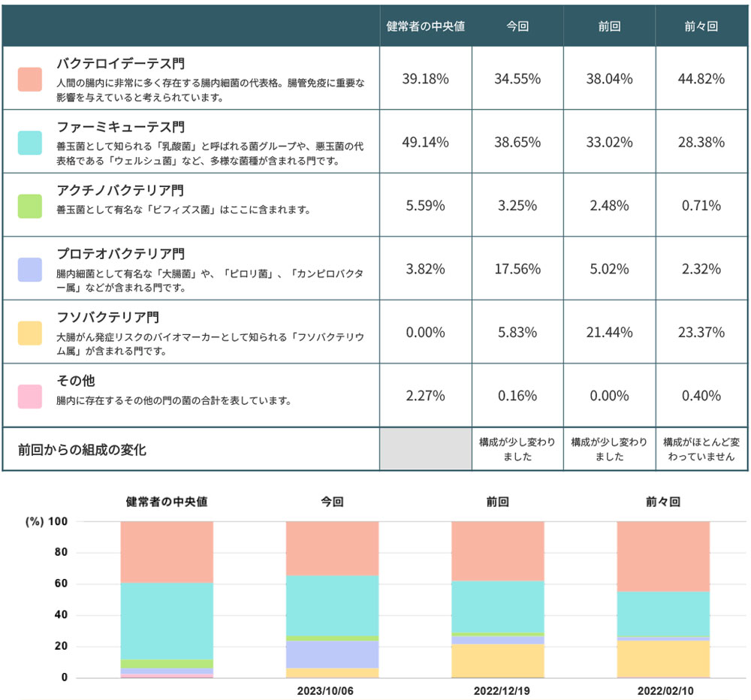This screenshot has height=700, width=751.
Task: Select the ファーミキューテス門 49.14% median cell
Action: coord(426,142)
